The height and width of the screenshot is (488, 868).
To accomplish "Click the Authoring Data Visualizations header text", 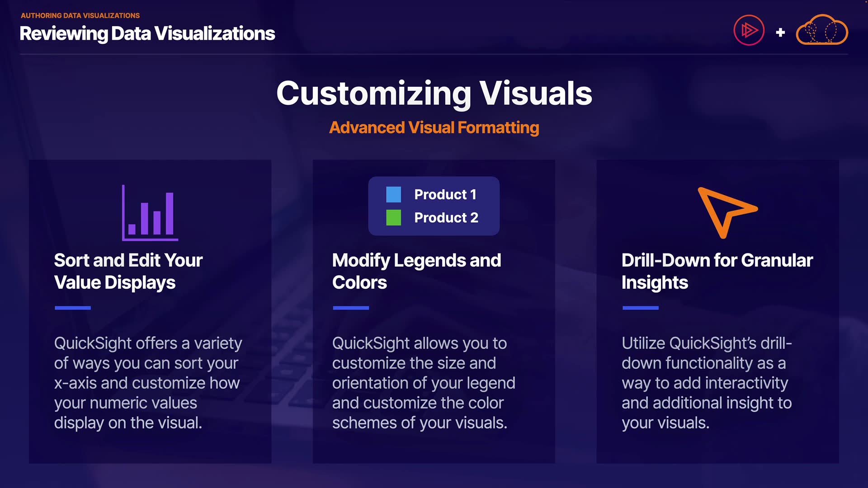I will (x=80, y=15).
